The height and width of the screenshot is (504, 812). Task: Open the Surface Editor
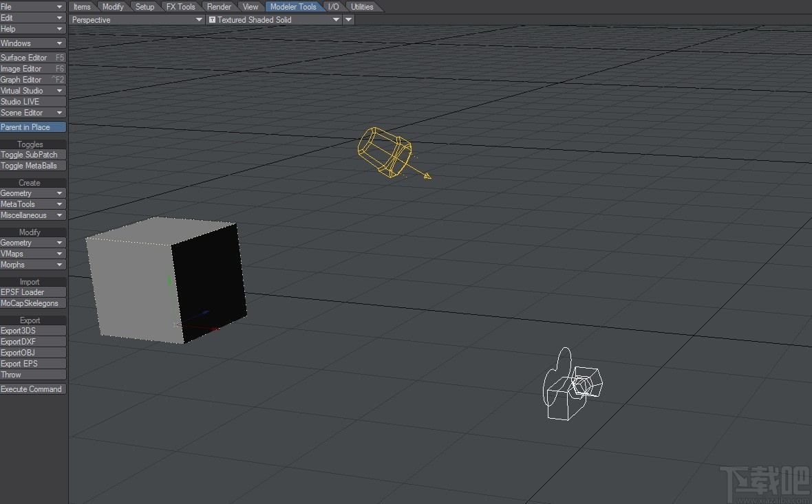(28, 57)
